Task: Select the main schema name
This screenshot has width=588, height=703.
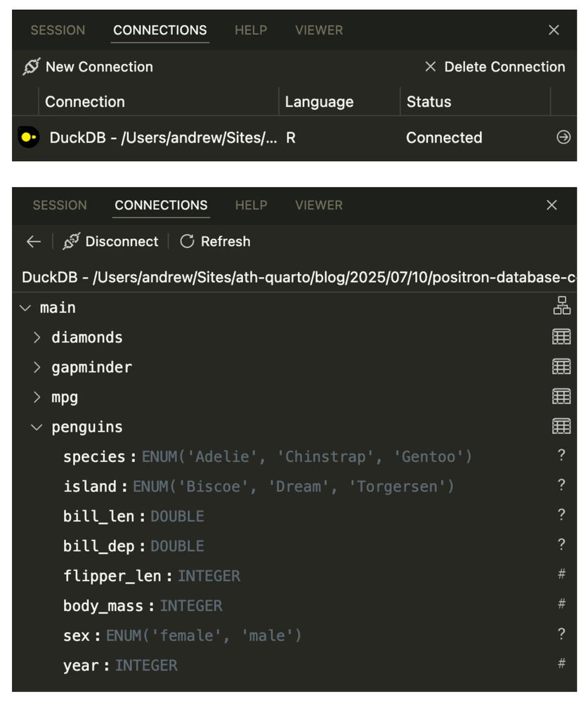Action: pyautogui.click(x=58, y=308)
